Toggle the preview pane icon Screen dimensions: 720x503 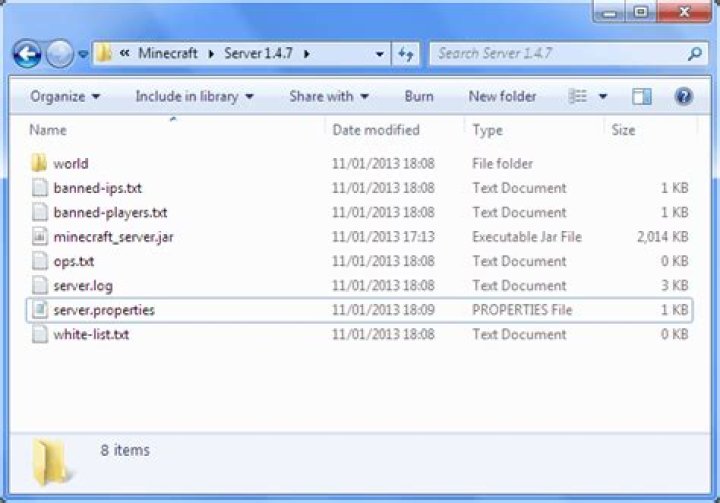[x=641, y=96]
